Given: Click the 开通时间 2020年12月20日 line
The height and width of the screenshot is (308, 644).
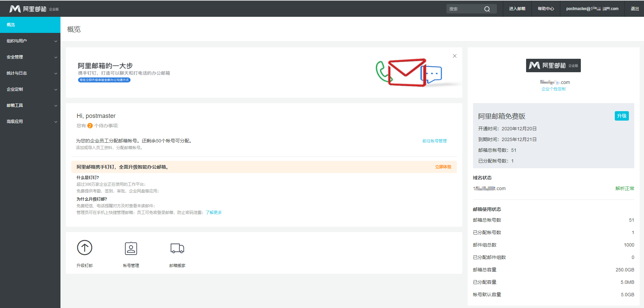Looking at the screenshot, I should 507,129.
